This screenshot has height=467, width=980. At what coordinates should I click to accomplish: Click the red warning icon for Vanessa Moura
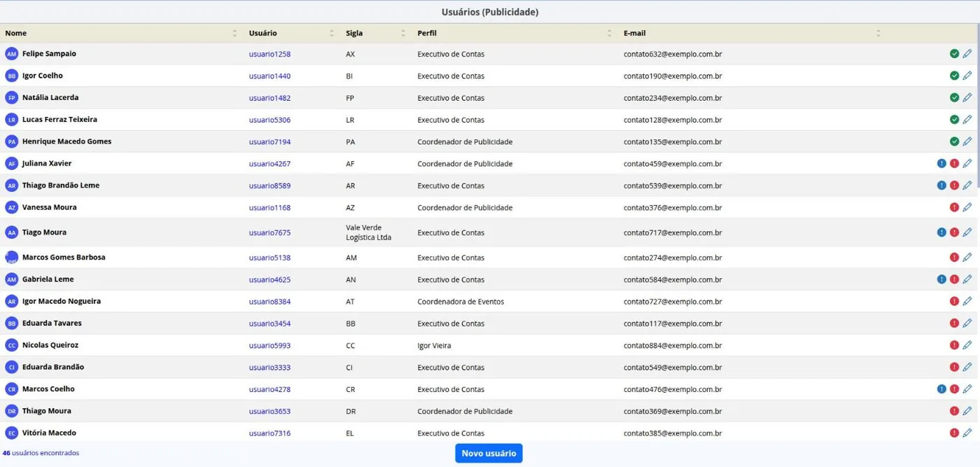(x=954, y=207)
